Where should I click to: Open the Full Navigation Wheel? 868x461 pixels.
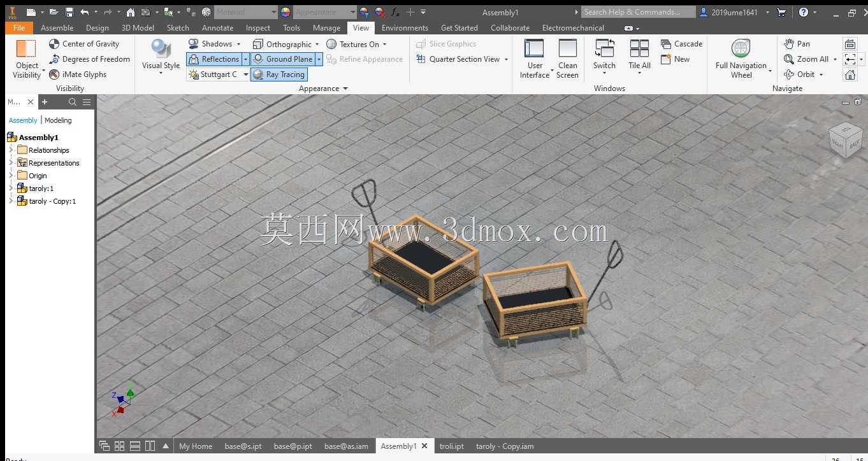click(x=741, y=59)
